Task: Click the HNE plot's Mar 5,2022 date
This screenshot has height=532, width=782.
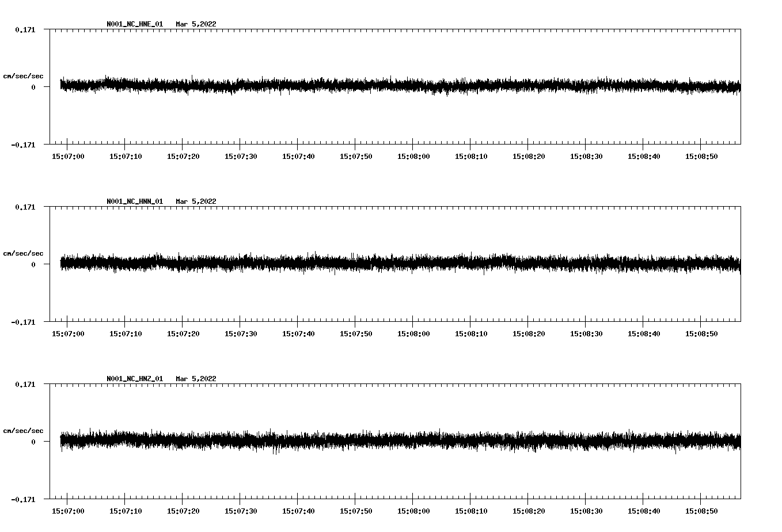Action: pyautogui.click(x=196, y=24)
